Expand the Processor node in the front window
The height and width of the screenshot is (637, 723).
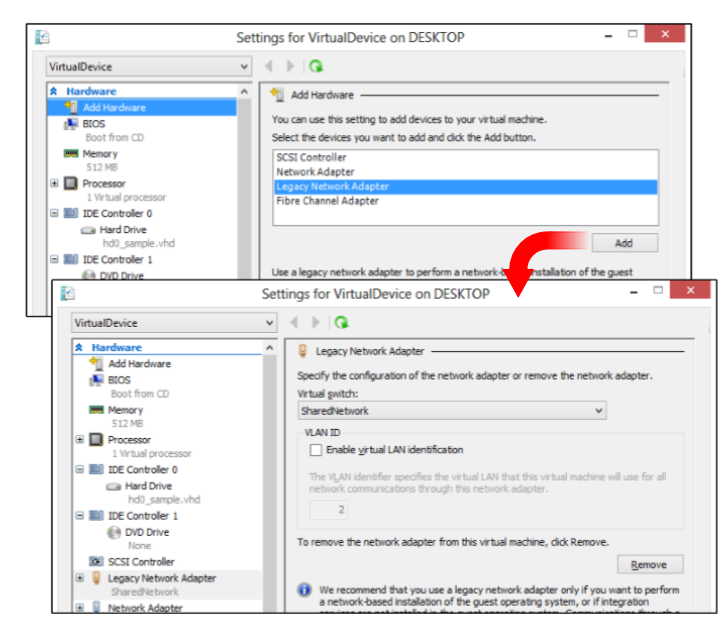click(x=80, y=440)
